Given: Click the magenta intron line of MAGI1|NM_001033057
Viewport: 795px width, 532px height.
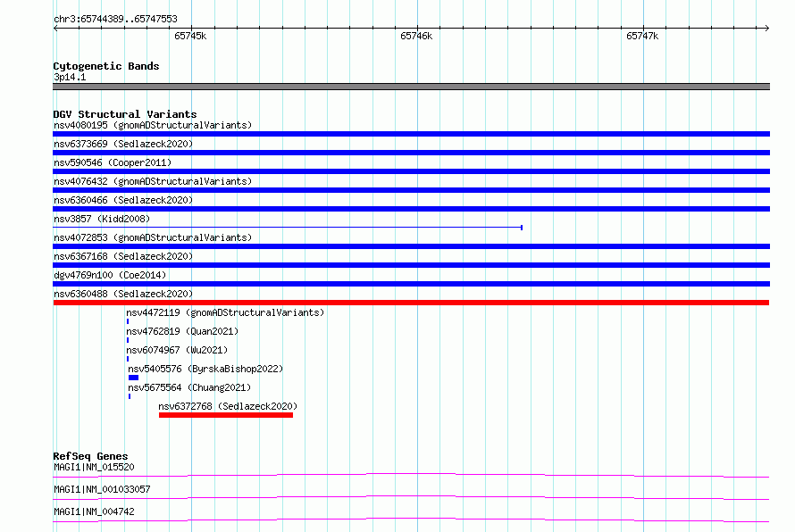Looking at the screenshot, I should (x=411, y=496).
